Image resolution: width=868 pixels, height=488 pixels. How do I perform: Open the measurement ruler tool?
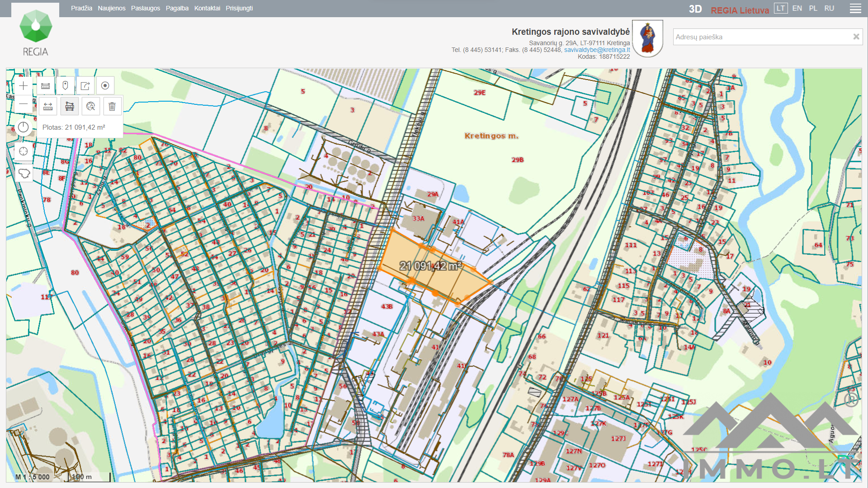click(46, 86)
